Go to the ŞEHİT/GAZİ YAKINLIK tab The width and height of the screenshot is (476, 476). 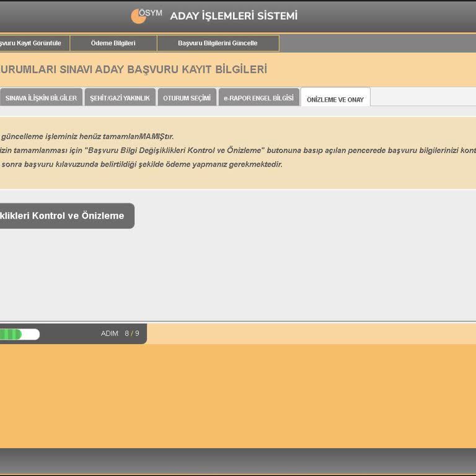120,98
